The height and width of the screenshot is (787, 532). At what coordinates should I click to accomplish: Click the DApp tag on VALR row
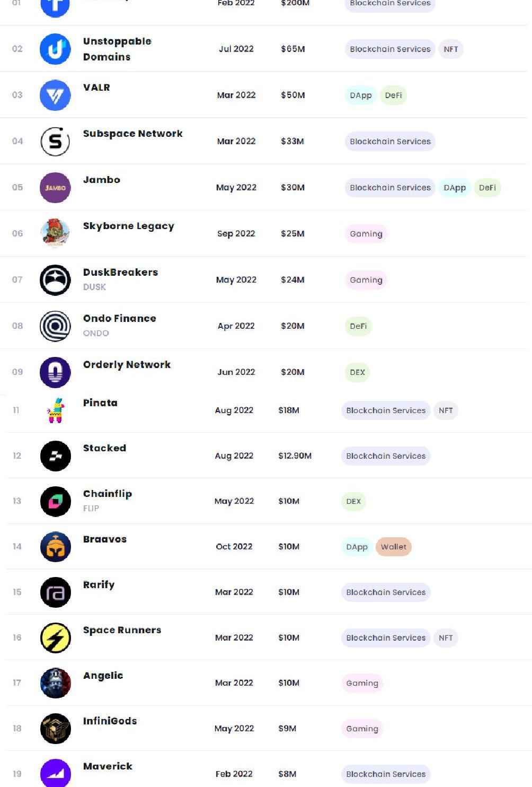[x=360, y=95]
